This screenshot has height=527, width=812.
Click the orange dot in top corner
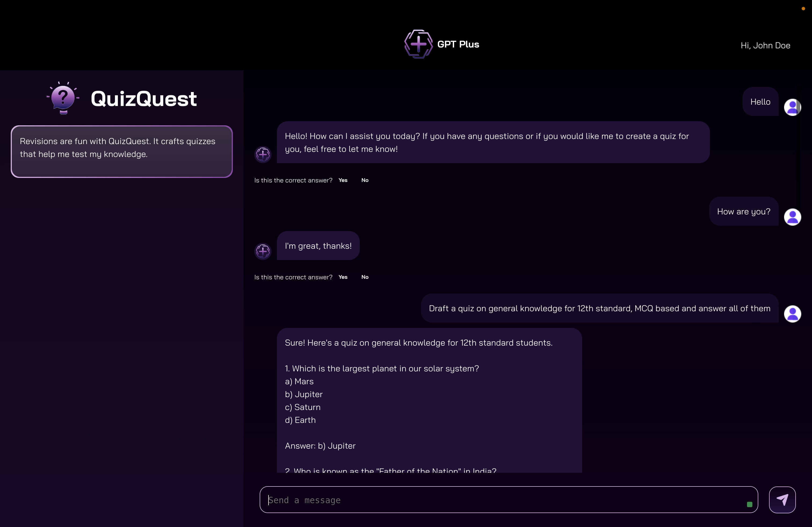pyautogui.click(x=803, y=9)
